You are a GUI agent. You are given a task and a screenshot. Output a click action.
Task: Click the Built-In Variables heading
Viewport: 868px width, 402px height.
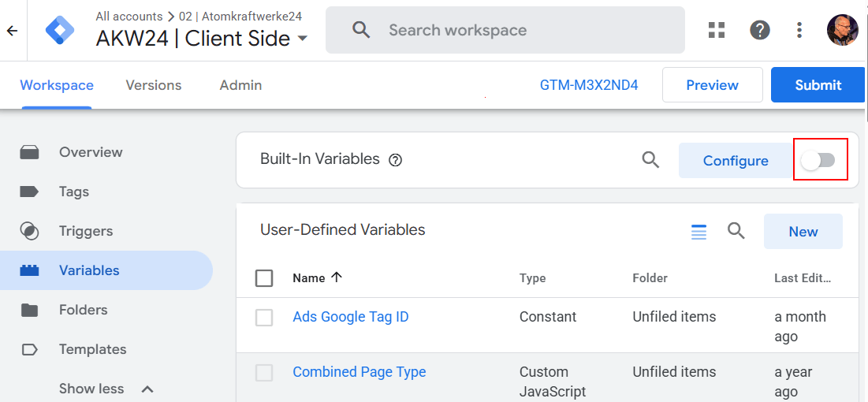point(320,159)
